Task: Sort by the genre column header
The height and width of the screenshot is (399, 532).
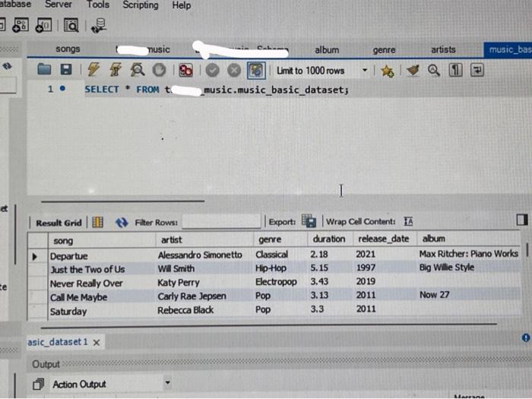Action: pyautogui.click(x=280, y=239)
